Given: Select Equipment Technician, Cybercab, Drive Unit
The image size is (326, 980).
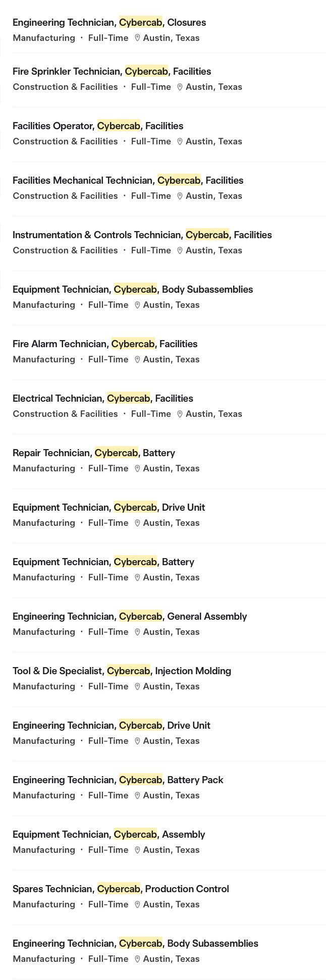Looking at the screenshot, I should click(108, 507).
